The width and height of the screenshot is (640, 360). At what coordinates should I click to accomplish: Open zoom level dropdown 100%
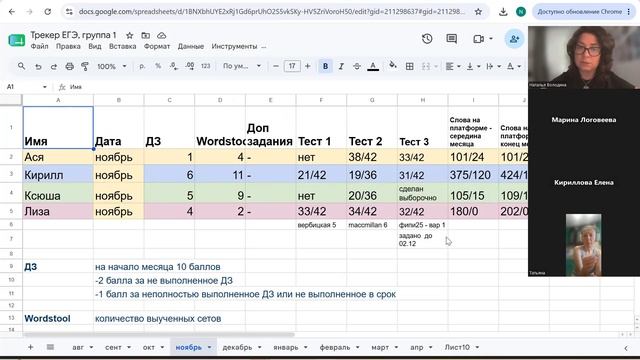click(111, 66)
